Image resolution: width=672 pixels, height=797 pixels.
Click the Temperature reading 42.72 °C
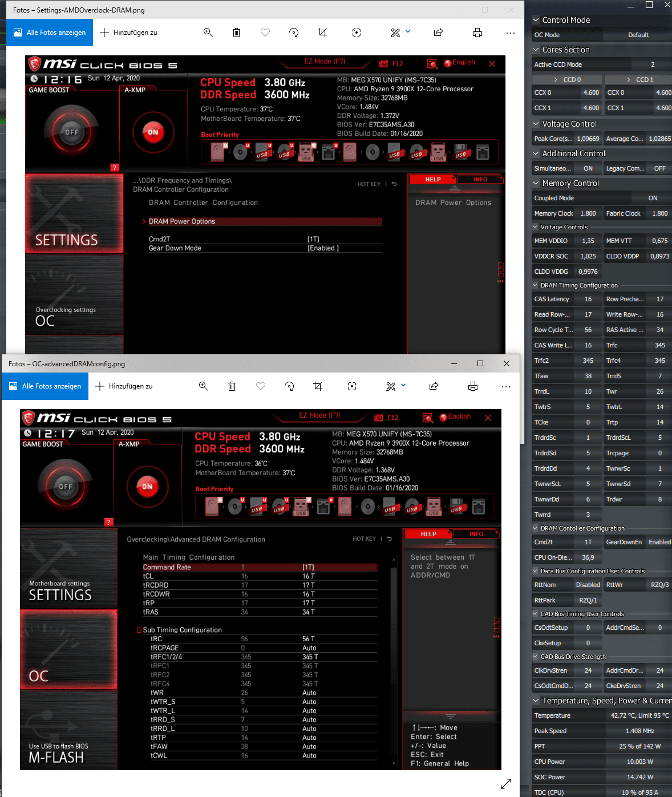pyautogui.click(x=639, y=715)
